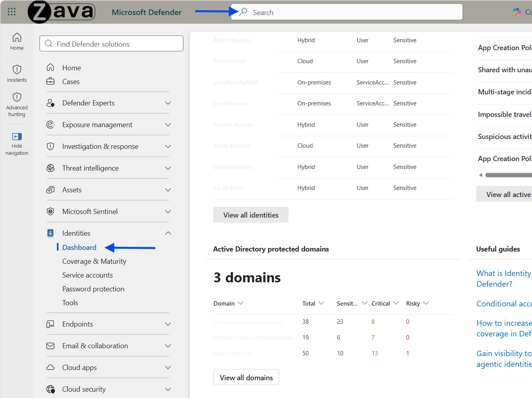Expand Cloud apps chevron
Screen dimensions: 532x398
tap(168, 368)
